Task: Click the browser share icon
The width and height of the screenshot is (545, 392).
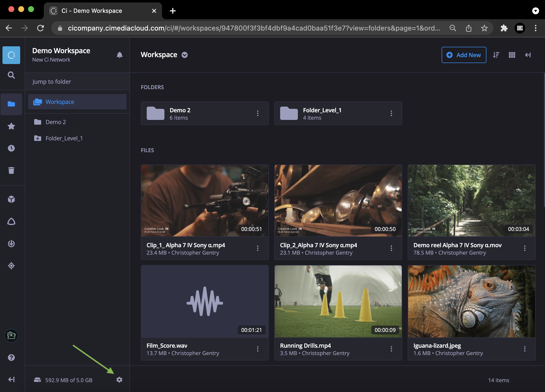Action: 469,28
